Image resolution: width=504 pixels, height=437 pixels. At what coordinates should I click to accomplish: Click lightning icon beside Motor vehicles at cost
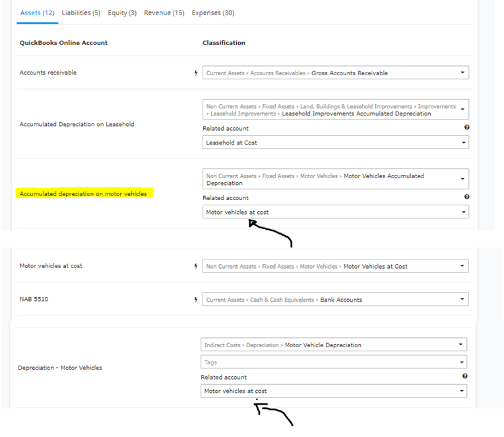pyautogui.click(x=196, y=266)
